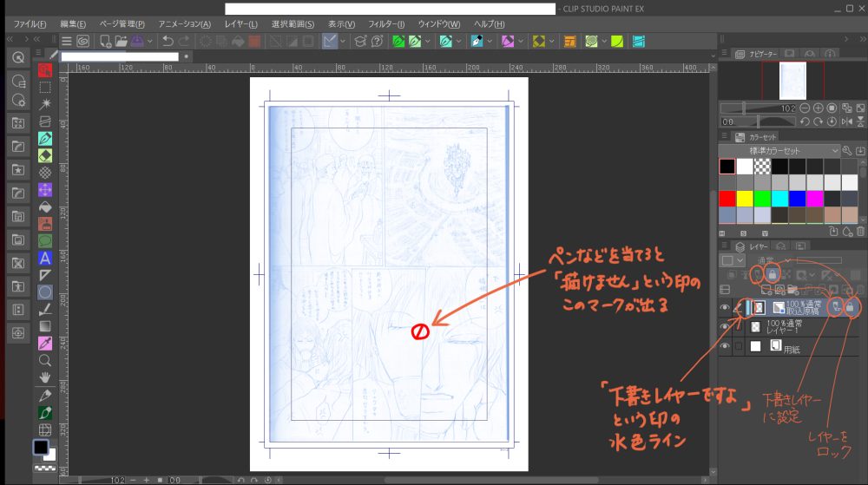Click the Undo arrow in the command bar
The image size is (868, 485).
pyautogui.click(x=167, y=41)
